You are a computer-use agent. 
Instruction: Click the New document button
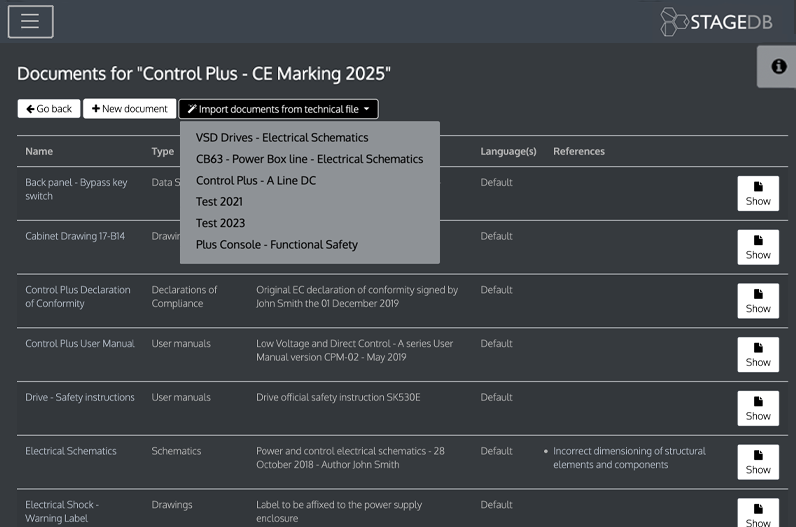130,109
